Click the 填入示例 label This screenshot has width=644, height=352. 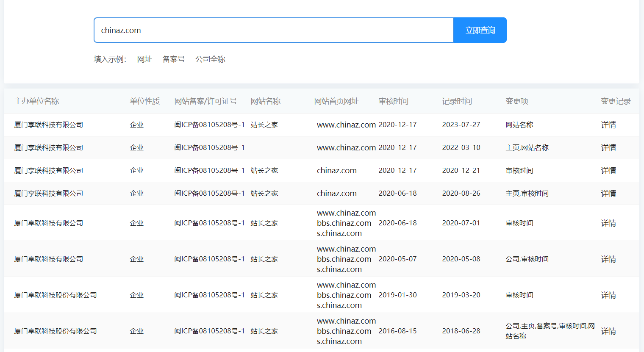[110, 59]
